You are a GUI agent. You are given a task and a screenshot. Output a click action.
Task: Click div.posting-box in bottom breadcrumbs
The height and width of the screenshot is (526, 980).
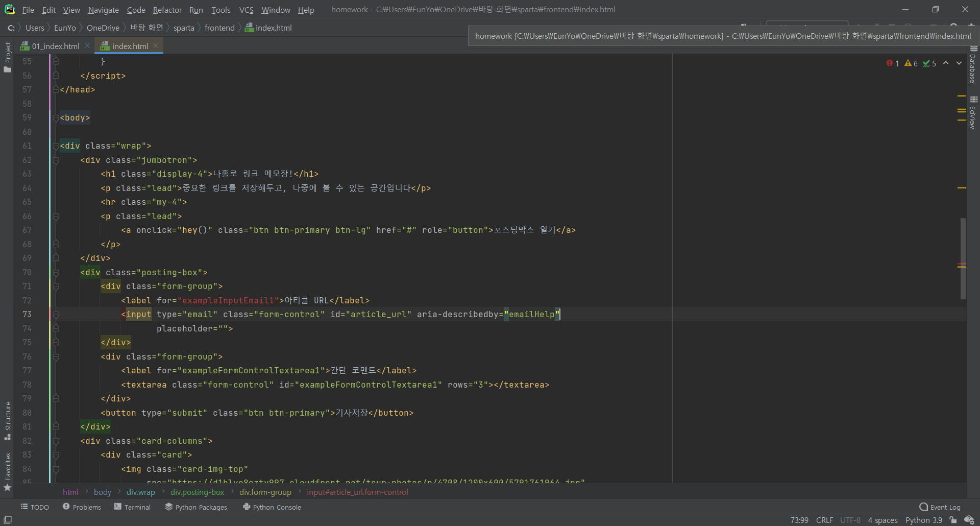[197, 492]
